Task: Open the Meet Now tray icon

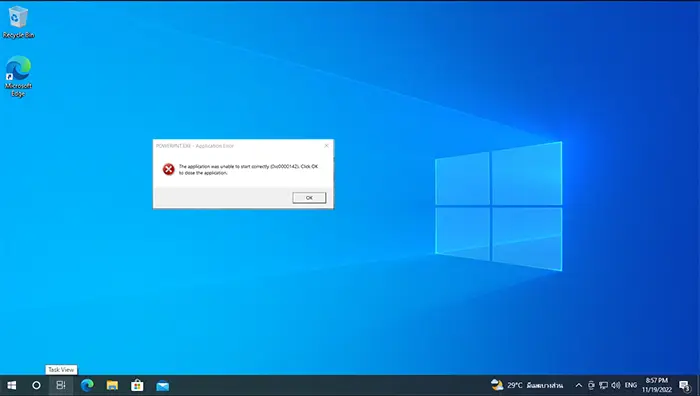Action: [x=591, y=385]
